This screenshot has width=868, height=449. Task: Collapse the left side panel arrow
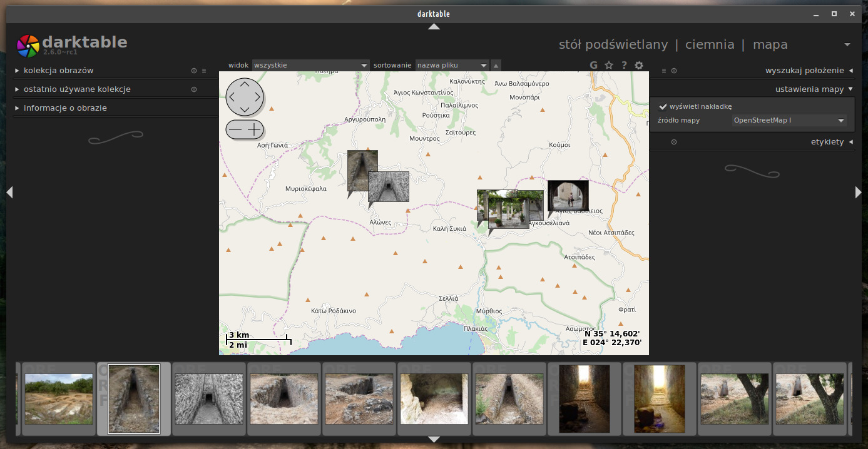tap(9, 193)
